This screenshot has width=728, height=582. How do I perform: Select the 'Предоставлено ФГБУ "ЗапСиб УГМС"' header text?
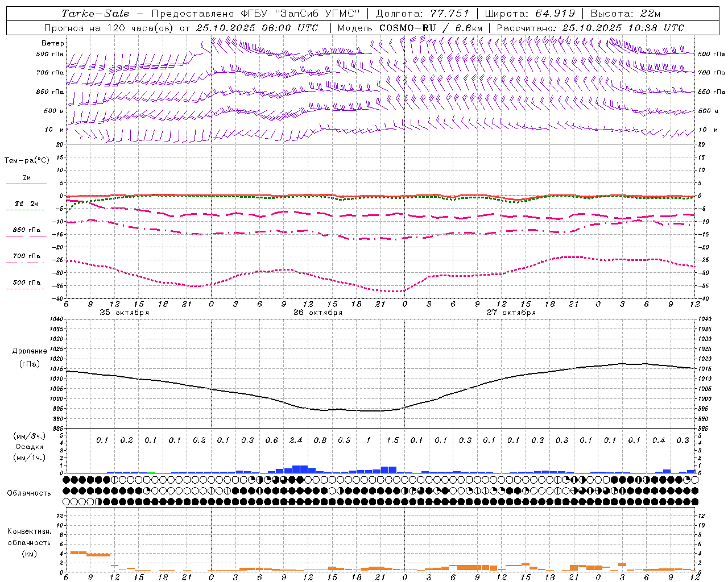click(x=256, y=14)
